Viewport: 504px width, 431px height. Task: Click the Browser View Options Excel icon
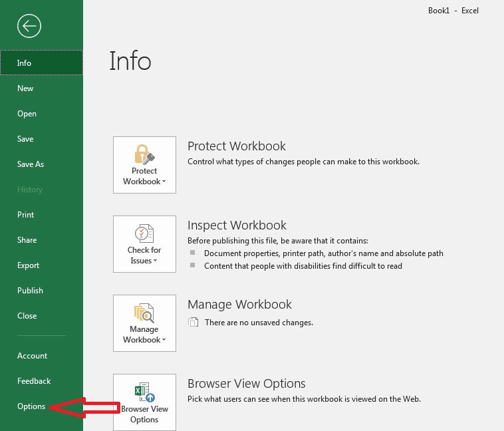click(144, 392)
